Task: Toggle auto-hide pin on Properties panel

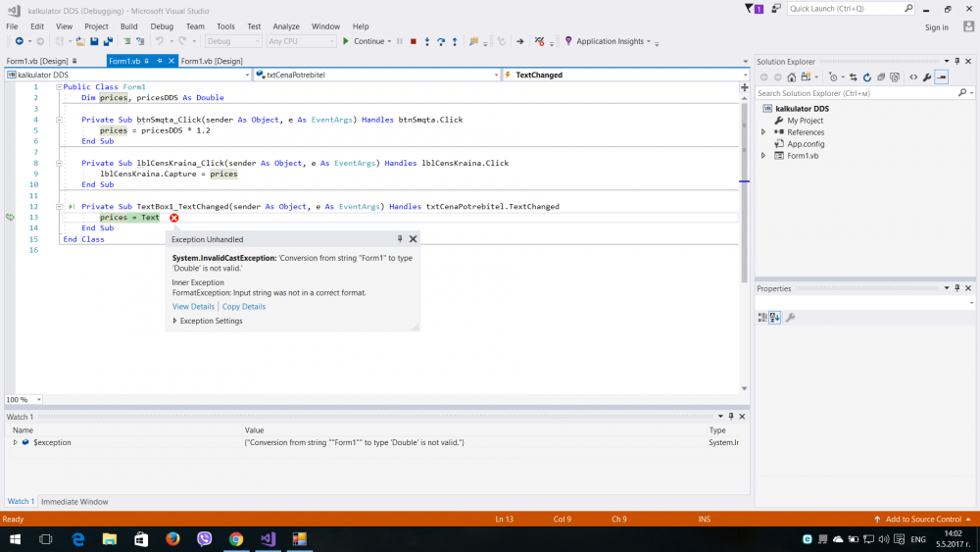Action: coord(956,288)
